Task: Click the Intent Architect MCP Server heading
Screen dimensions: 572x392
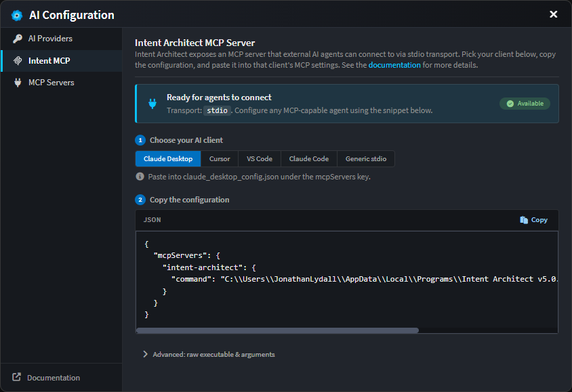Action: coord(195,43)
